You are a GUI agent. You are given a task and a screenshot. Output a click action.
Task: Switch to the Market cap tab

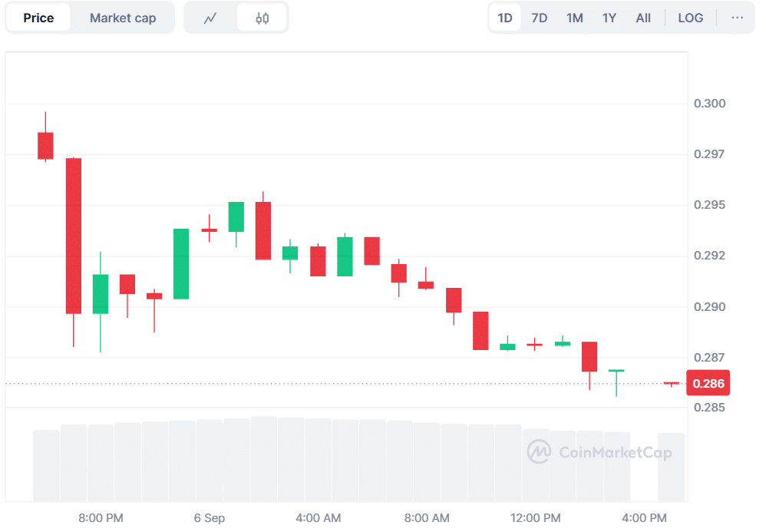(x=123, y=18)
